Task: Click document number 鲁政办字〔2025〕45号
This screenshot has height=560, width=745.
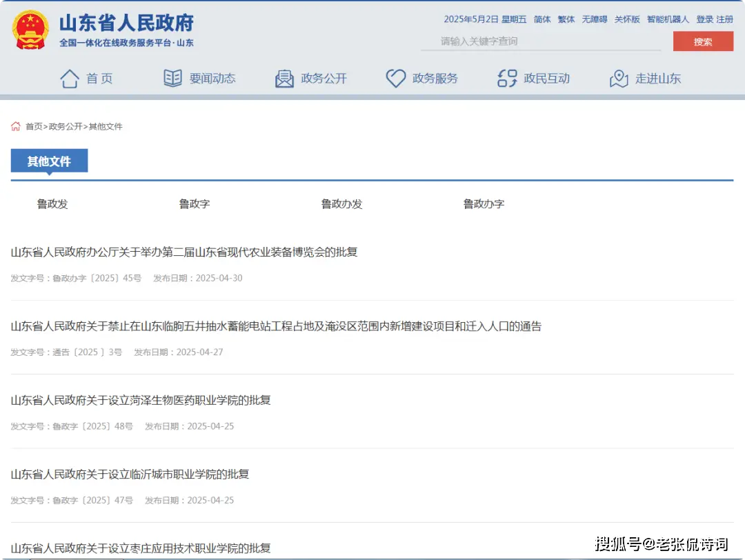Action: coord(97,279)
